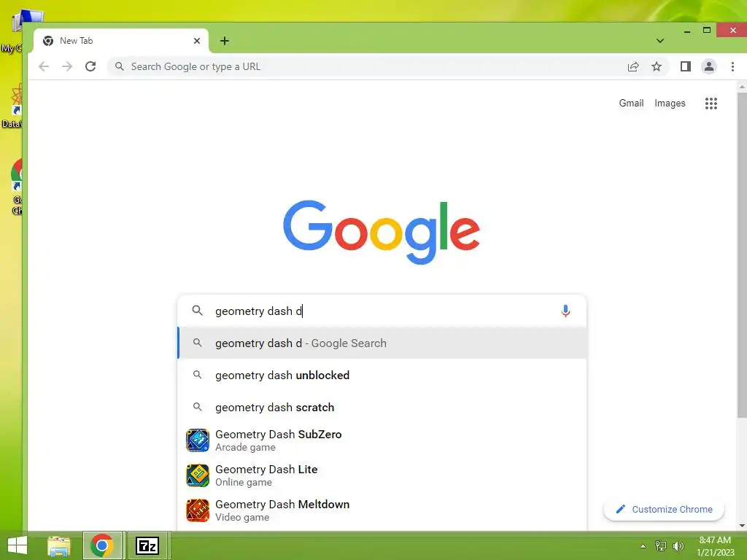The image size is (747, 560).
Task: Click Geometry Dash Lite game icon
Action: pos(198,475)
